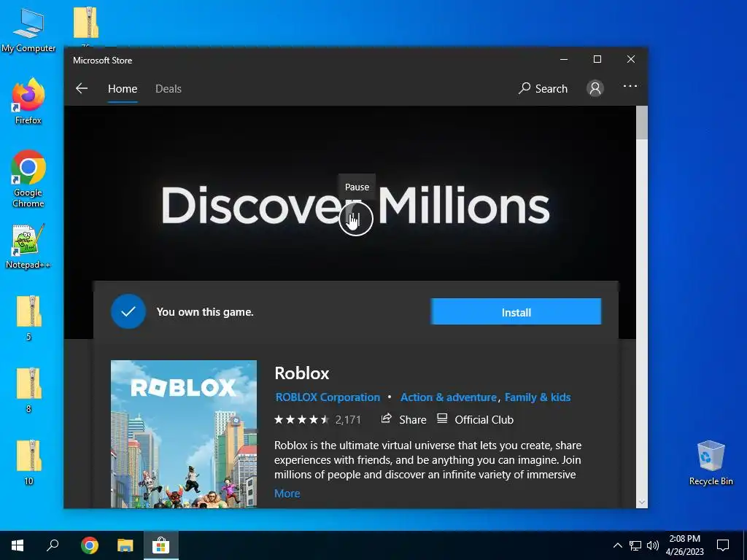747x560 pixels.
Task: Open the network status tray icon
Action: (635, 545)
